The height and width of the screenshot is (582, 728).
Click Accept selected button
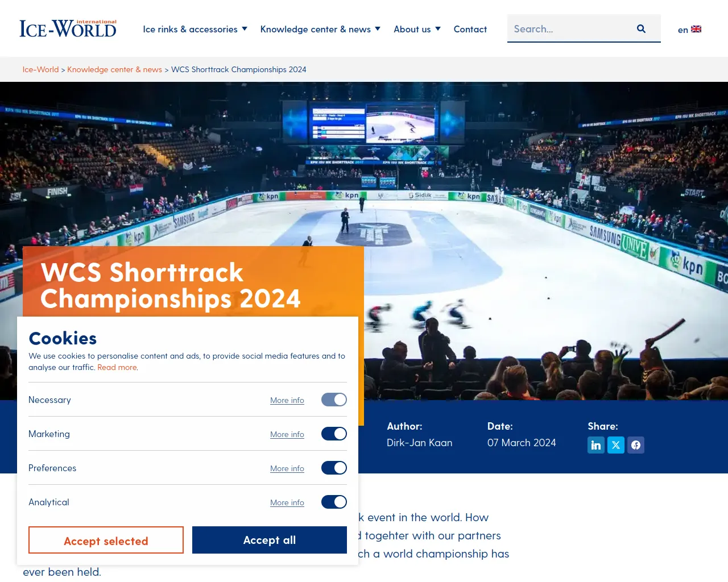(x=106, y=540)
